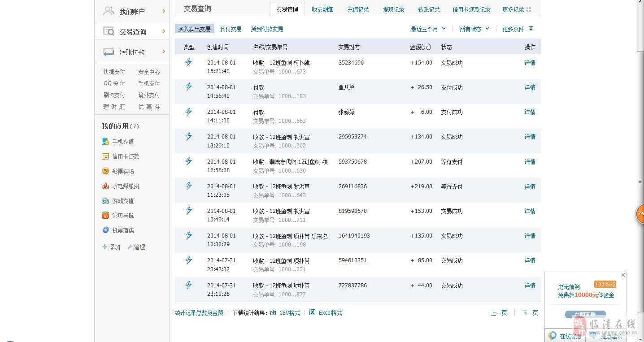Click lightning icon of the 10:30:29 transaction
Viewport: 644px width, 342px height.
(x=189, y=235)
